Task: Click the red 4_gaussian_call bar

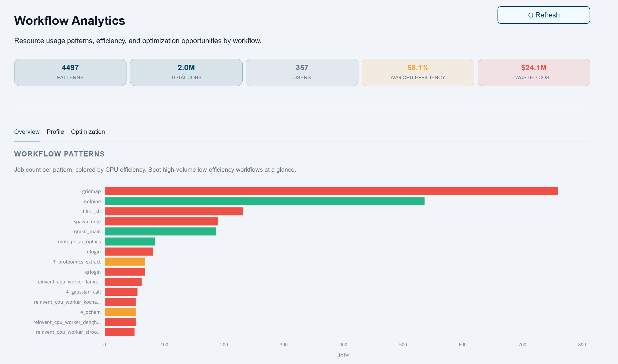Action: pyautogui.click(x=121, y=292)
